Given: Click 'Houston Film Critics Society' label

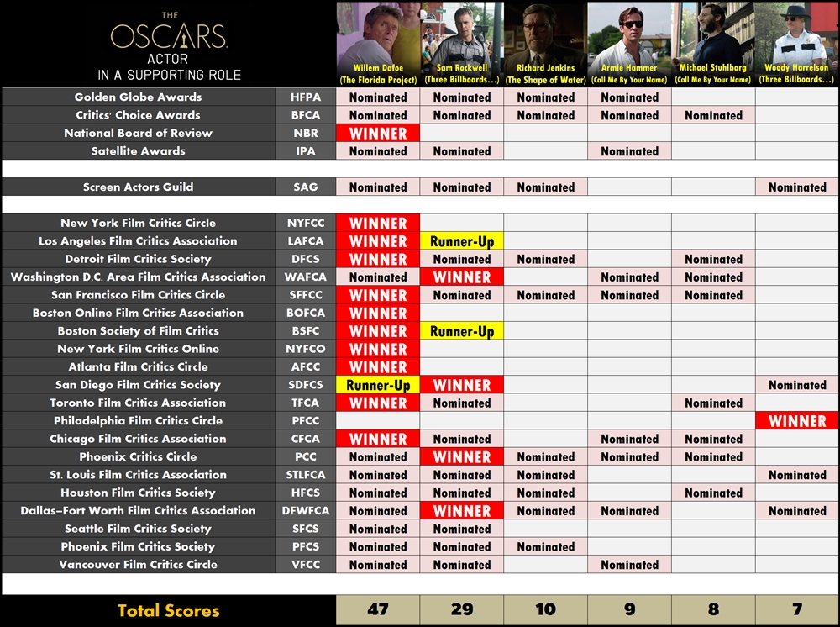Looking at the screenshot, I should coord(139,493).
